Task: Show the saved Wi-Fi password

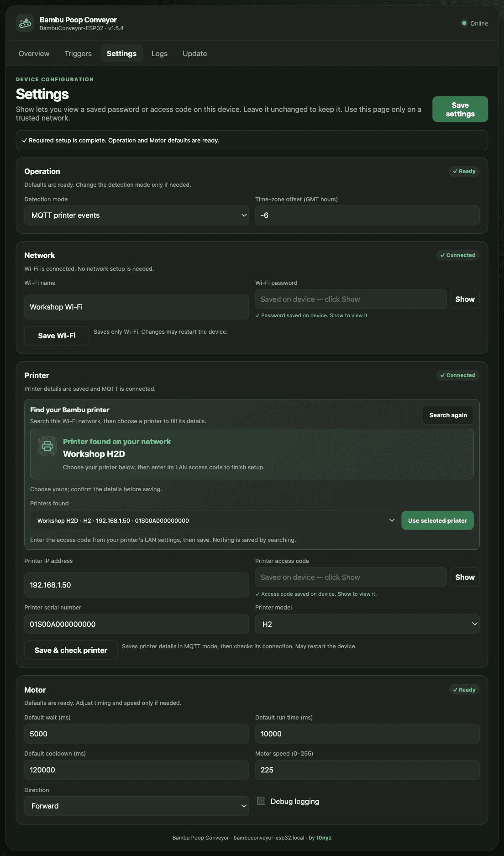Action: 465,299
